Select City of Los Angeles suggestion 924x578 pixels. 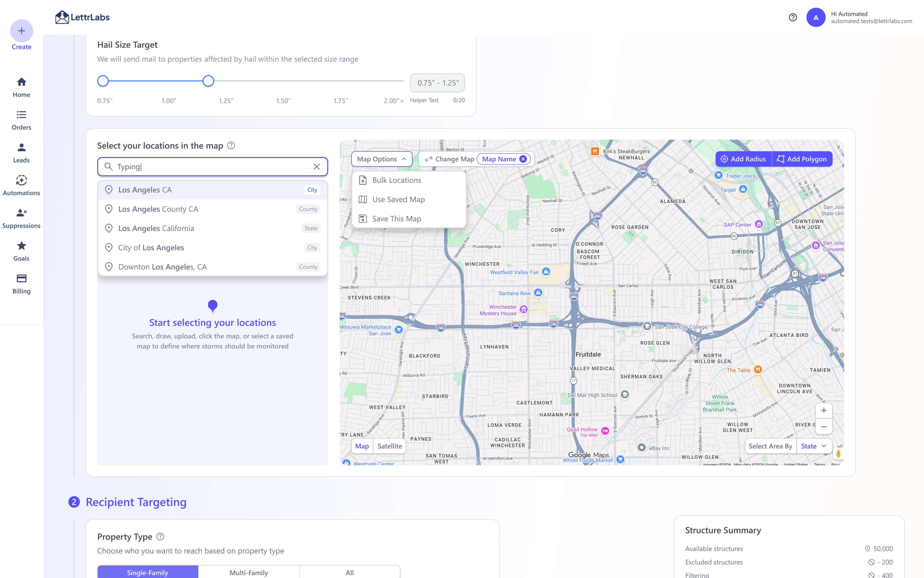pos(213,248)
